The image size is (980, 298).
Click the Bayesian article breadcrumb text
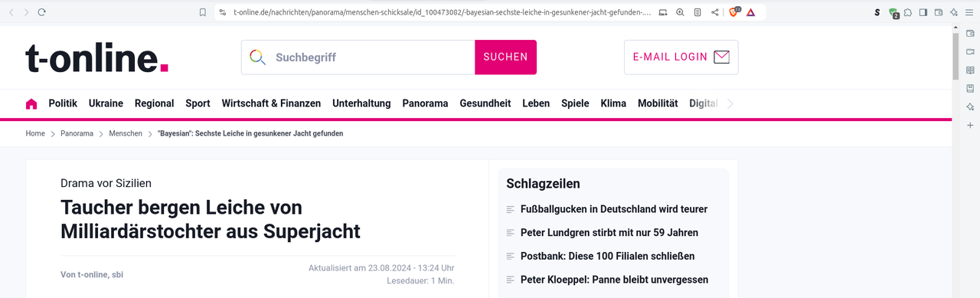[x=250, y=133]
